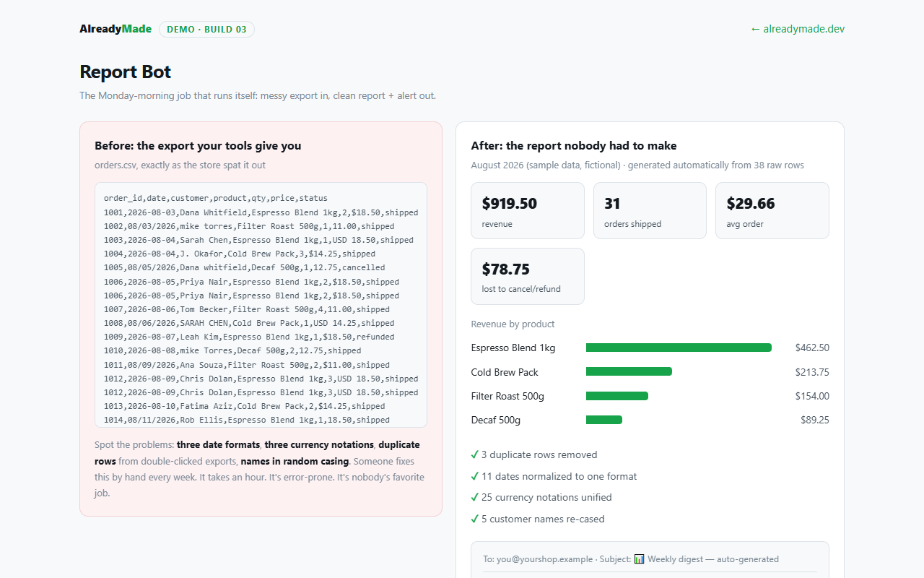Click the checkmark beside currency notations unified
The image size is (924, 578).
[x=475, y=497]
